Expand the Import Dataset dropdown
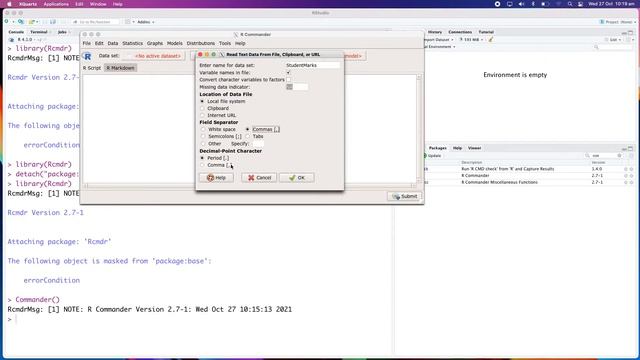Image resolution: width=640 pixels, height=360 pixels. click(439, 40)
